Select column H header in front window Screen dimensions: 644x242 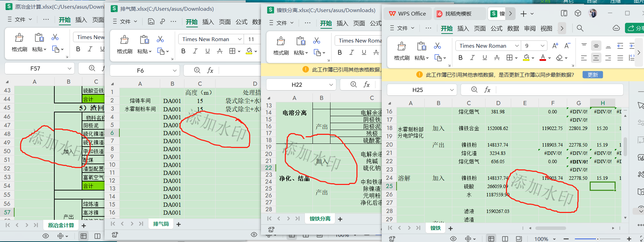click(602, 103)
